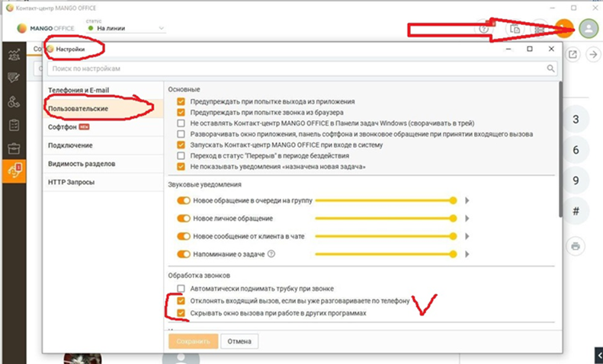Select "Телефония и E-mail" settings section
The height and width of the screenshot is (364, 603).
(79, 91)
